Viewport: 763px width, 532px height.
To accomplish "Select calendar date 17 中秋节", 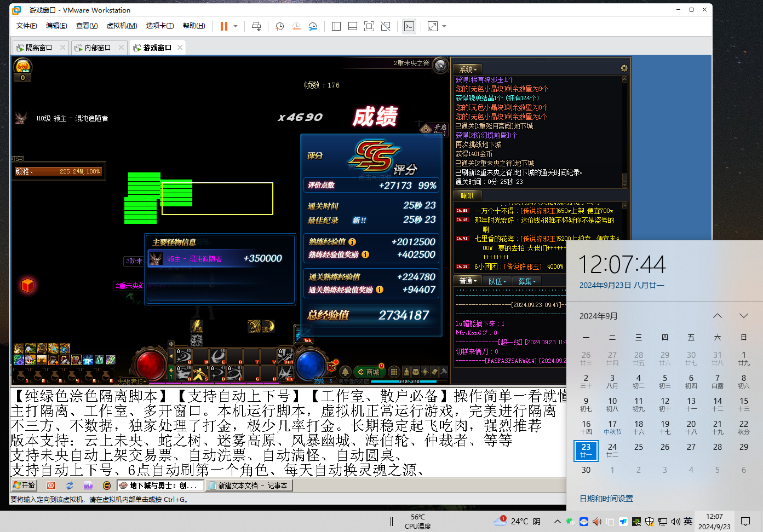I will (x=612, y=427).
